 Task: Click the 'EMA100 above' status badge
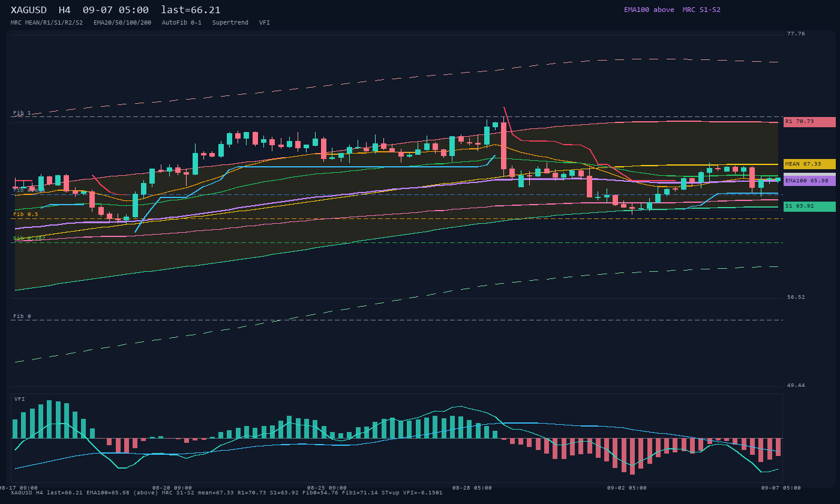649,10
